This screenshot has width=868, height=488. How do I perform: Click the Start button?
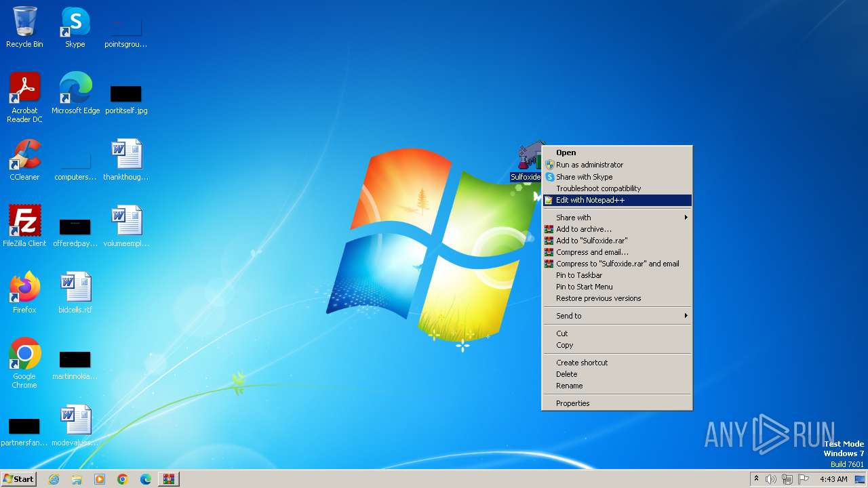tap(19, 479)
